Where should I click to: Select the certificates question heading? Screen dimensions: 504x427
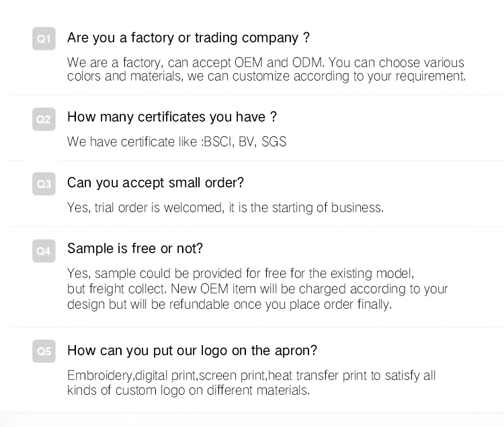click(172, 117)
